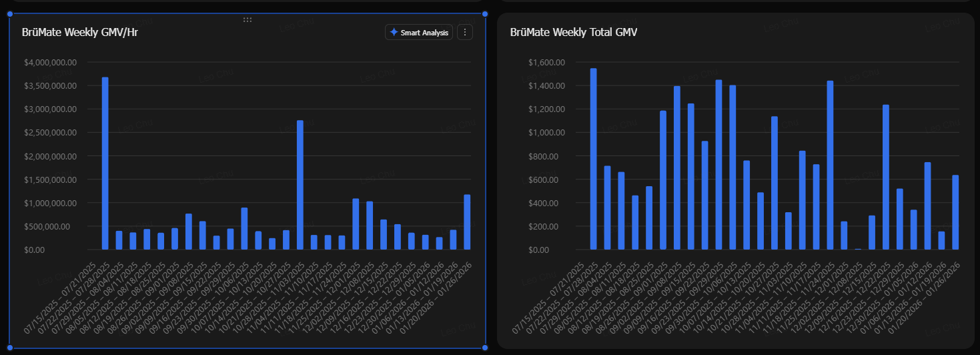The width and height of the screenshot is (980, 355).
Task: Click the last bar in the Total GMV chart
Action: tap(955, 212)
